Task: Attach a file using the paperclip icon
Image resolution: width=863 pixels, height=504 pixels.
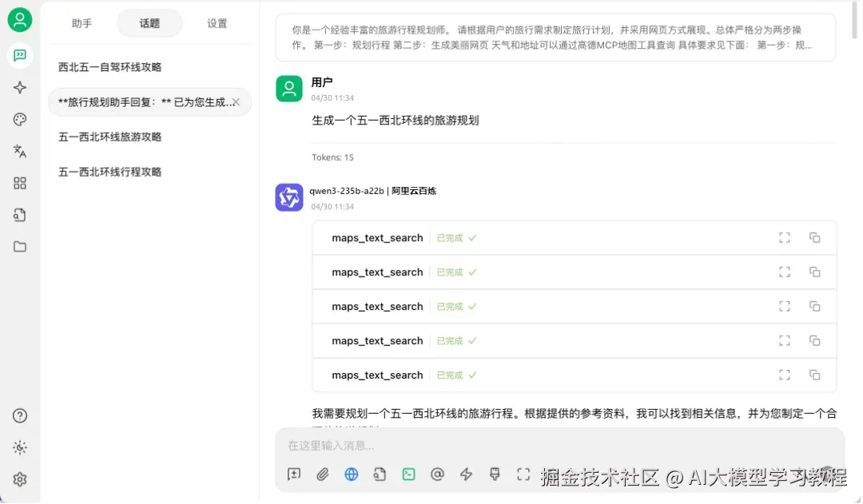Action: click(323, 474)
